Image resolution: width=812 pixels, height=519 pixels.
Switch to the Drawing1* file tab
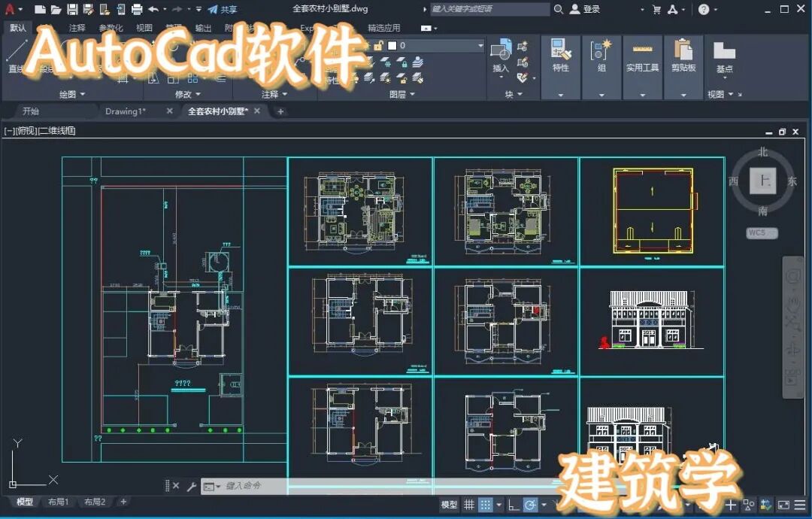pyautogui.click(x=126, y=111)
